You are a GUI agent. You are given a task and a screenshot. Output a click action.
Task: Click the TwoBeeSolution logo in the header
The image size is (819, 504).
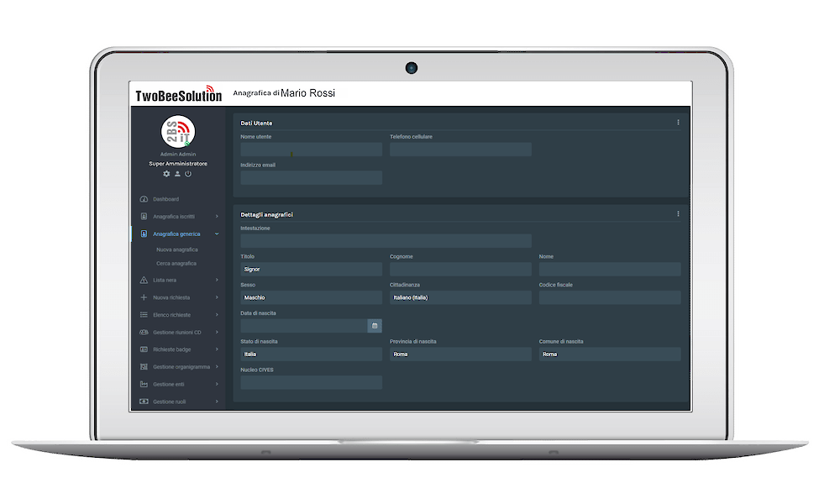coord(178,95)
